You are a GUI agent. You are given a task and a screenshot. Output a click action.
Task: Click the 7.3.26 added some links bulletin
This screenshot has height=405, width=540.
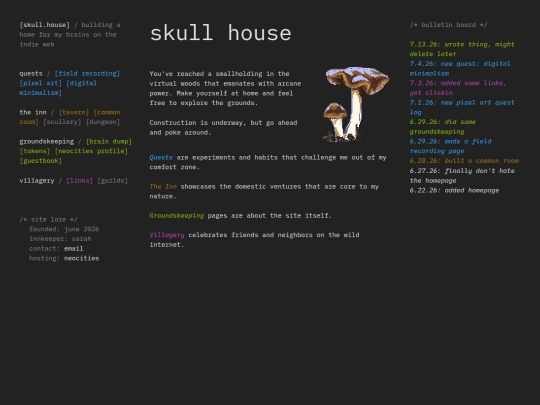[x=458, y=88]
